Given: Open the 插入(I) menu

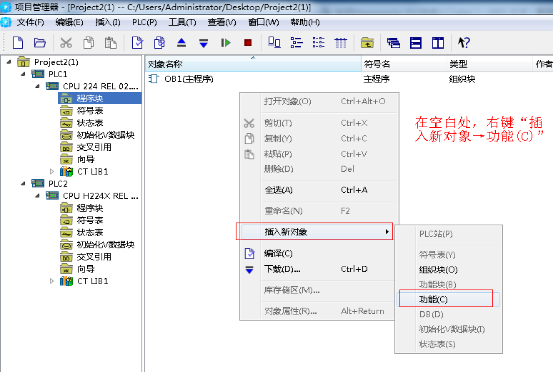Looking at the screenshot, I should [x=108, y=23].
